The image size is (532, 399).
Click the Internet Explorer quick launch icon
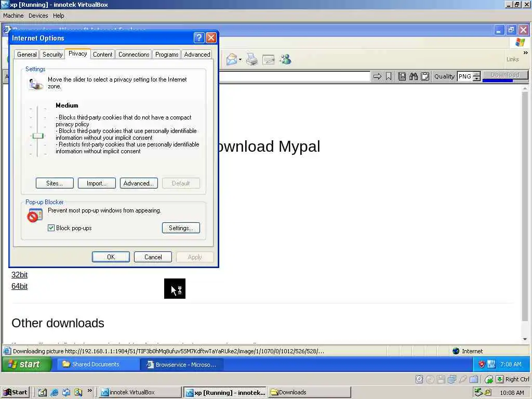pos(54,392)
